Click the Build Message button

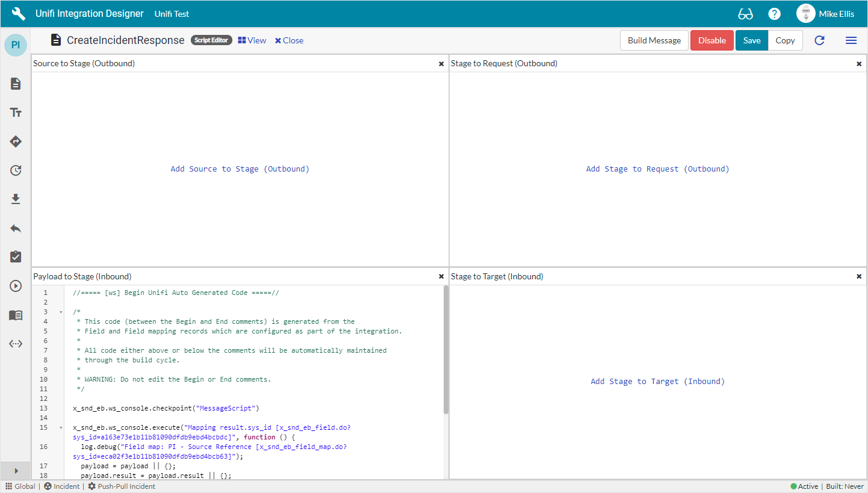[654, 40]
